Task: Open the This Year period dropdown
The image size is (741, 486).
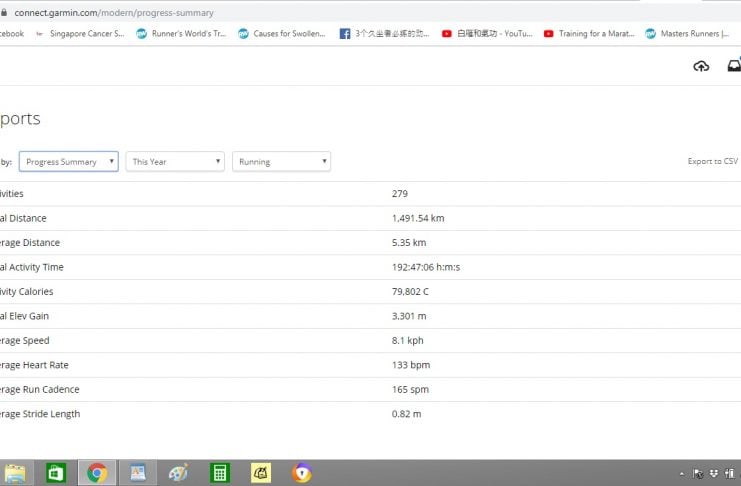Action: (x=175, y=162)
